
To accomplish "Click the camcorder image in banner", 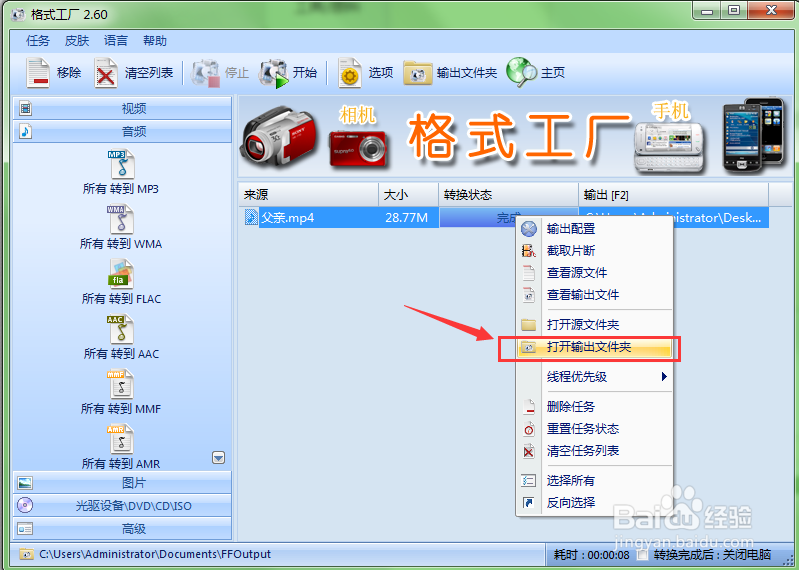I will coord(279,136).
